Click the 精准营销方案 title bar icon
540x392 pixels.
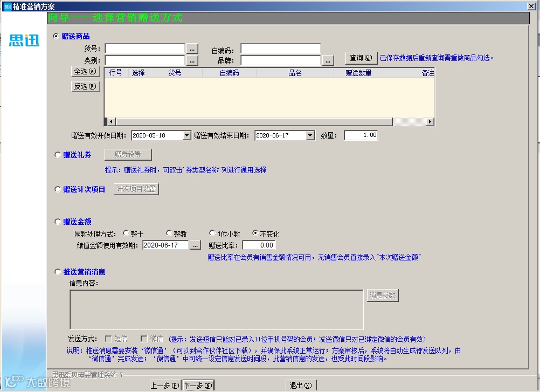click(7, 6)
